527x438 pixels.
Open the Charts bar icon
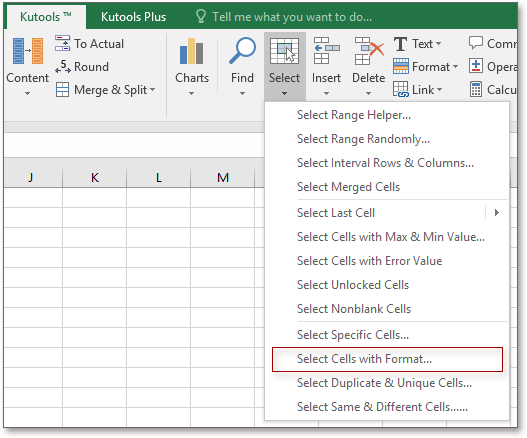click(x=192, y=51)
